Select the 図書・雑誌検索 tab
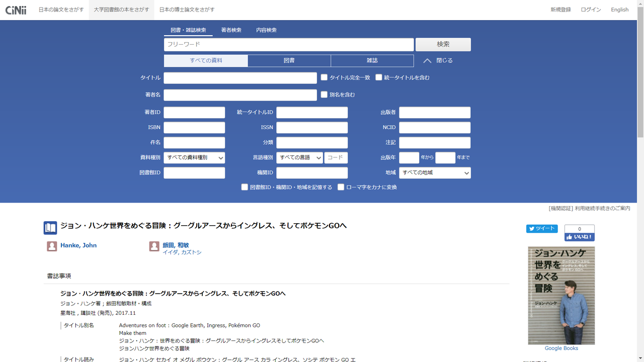 (x=188, y=30)
